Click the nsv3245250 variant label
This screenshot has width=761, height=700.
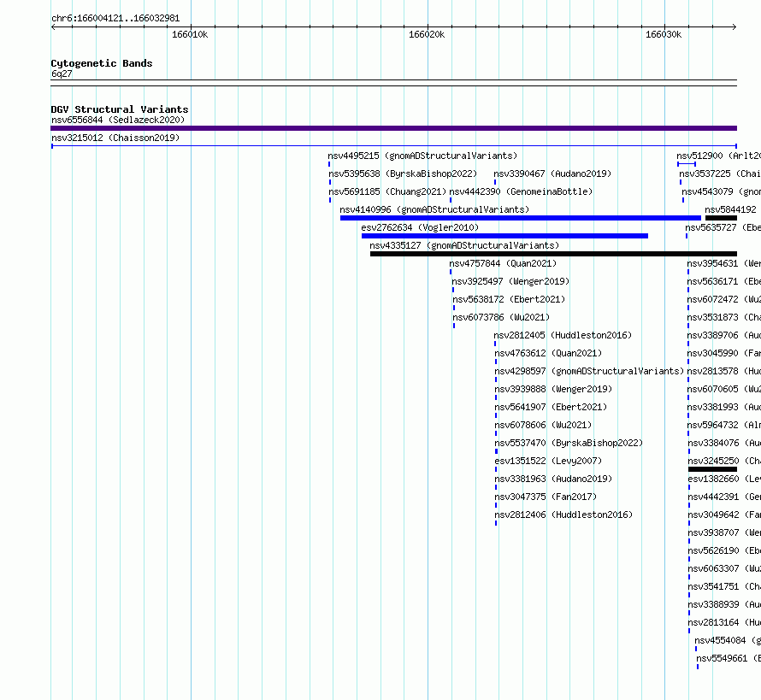(x=724, y=461)
